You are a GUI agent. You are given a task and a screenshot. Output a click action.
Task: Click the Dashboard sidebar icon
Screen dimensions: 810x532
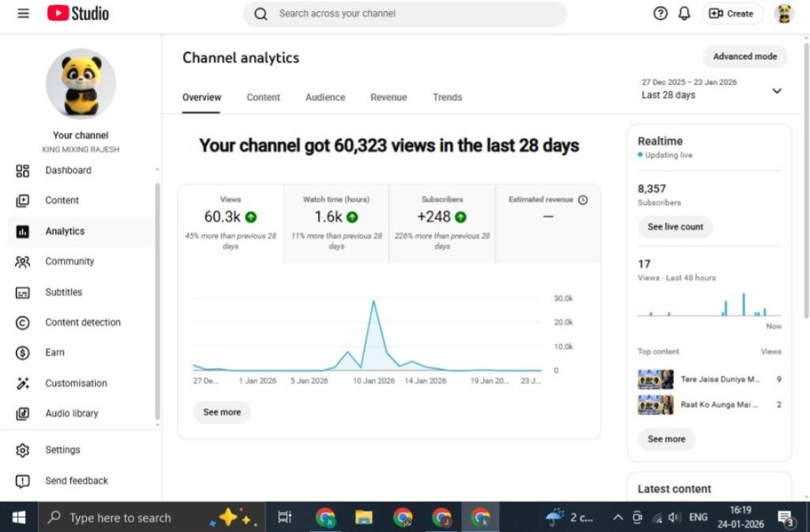pos(23,171)
